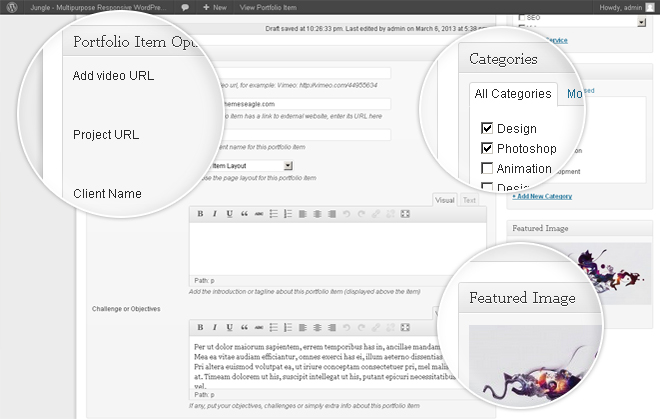Switch introduction editor to Visual tab
Image resolution: width=660 pixels, height=419 pixels.
tap(445, 200)
